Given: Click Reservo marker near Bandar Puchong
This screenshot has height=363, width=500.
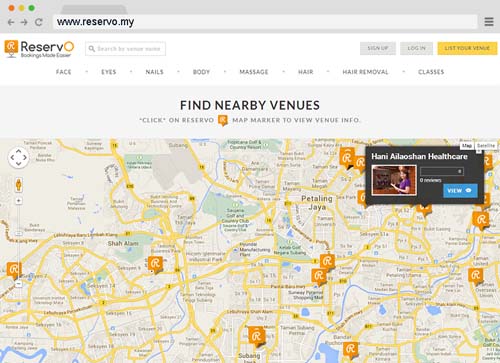Looking at the screenshot, I should point(351,350).
